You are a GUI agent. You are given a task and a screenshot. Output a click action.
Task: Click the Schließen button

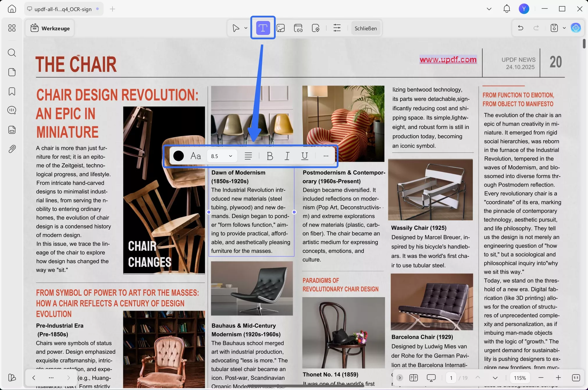pos(366,28)
